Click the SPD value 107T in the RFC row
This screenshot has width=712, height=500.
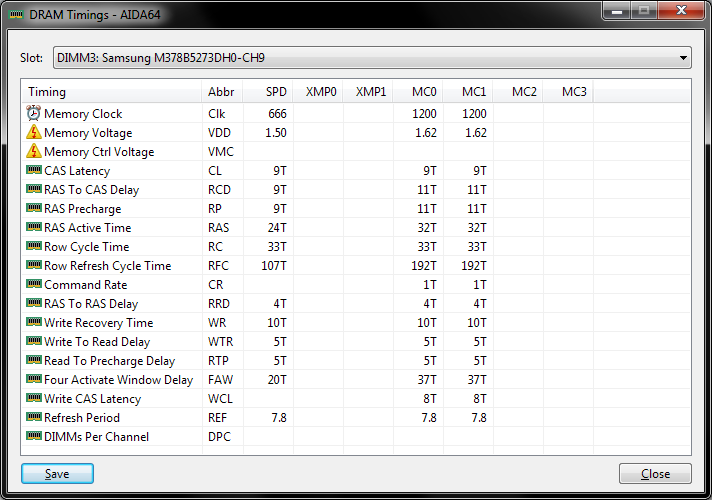(274, 266)
